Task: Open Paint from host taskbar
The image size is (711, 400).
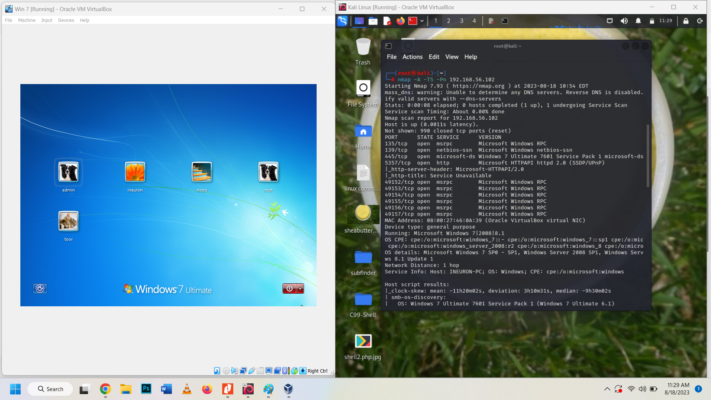Action: [268, 389]
